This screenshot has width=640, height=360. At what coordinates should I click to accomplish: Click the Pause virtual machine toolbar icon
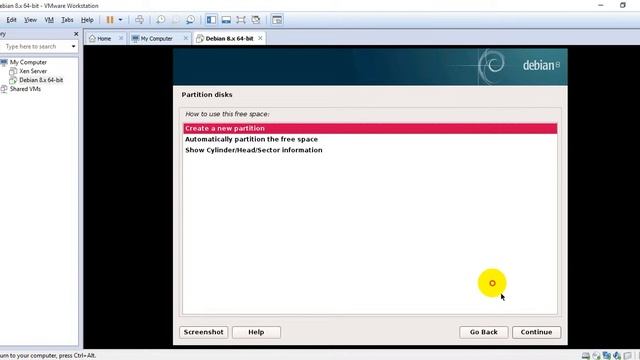click(110, 20)
